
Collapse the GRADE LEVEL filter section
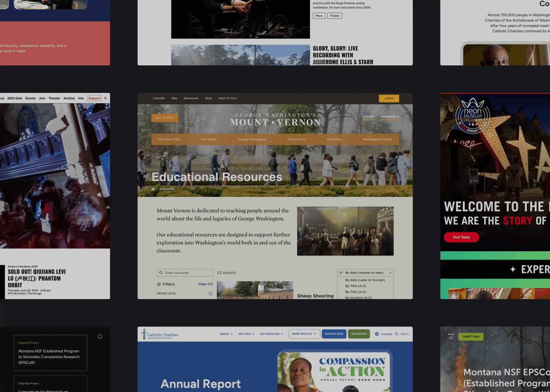(211, 294)
